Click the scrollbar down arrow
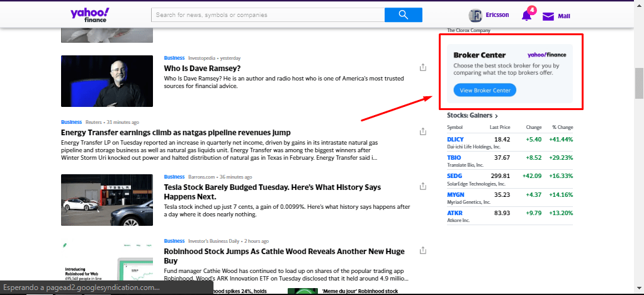The height and width of the screenshot is (295, 644). [639, 290]
